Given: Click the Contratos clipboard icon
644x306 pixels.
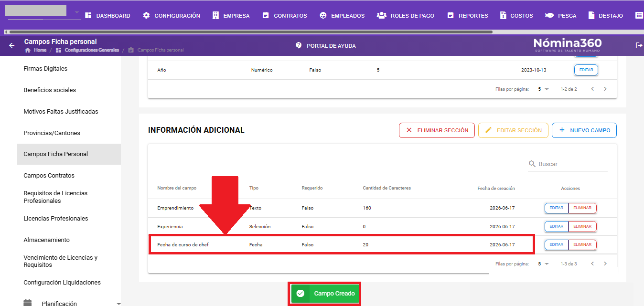Looking at the screenshot, I should (266, 15).
